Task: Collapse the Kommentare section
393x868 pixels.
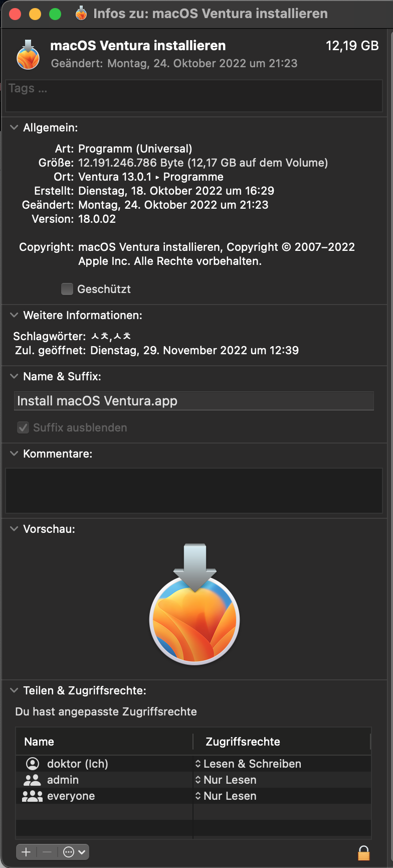Action: (14, 454)
